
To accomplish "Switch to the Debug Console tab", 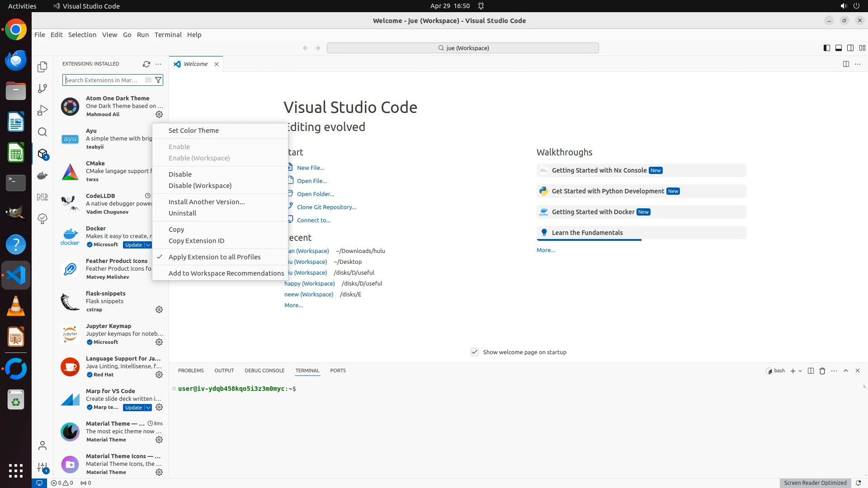I will pos(264,371).
